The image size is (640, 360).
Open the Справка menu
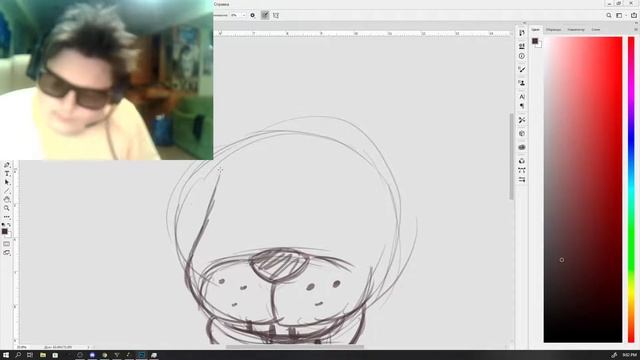click(222, 4)
